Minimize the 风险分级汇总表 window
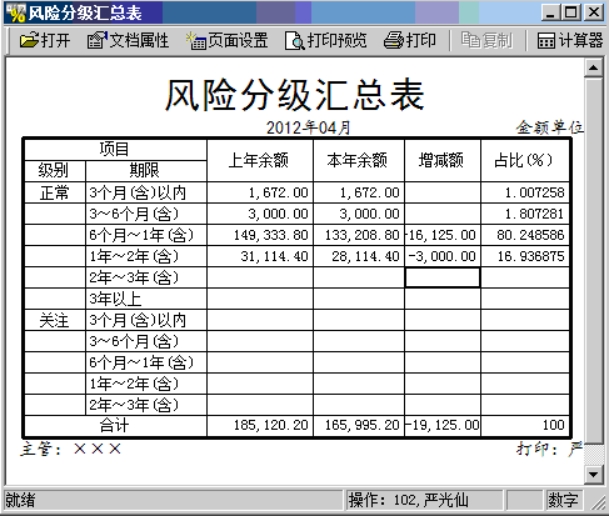Screen dimensions: 609x517 tap(550, 12)
